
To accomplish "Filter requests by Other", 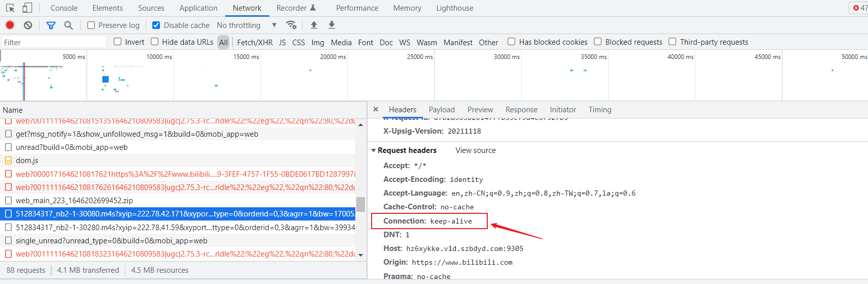I will 488,42.
